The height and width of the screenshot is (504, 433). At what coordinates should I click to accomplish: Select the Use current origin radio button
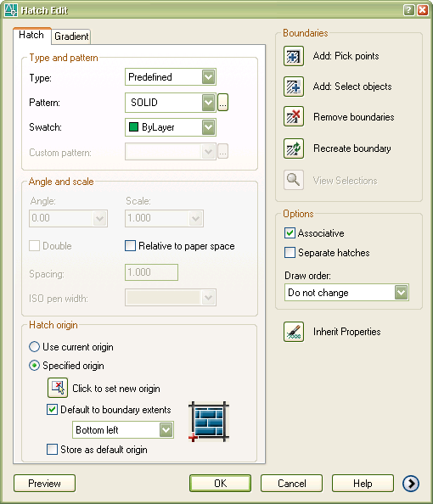[x=35, y=347]
